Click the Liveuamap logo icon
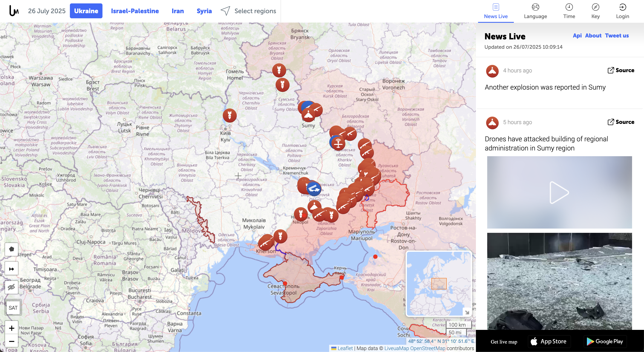Screen dimensions: 644x352 pyautogui.click(x=14, y=11)
